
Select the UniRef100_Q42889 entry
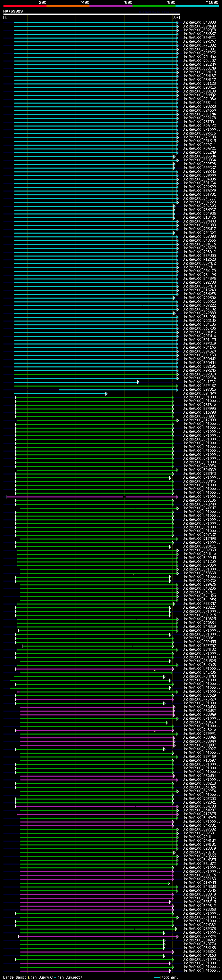pos(199,313)
